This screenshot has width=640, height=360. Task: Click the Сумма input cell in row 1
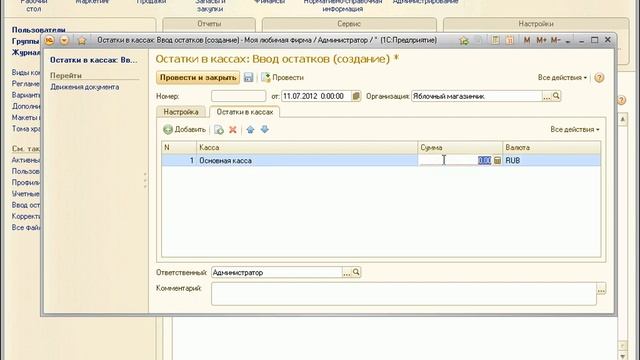point(456,160)
